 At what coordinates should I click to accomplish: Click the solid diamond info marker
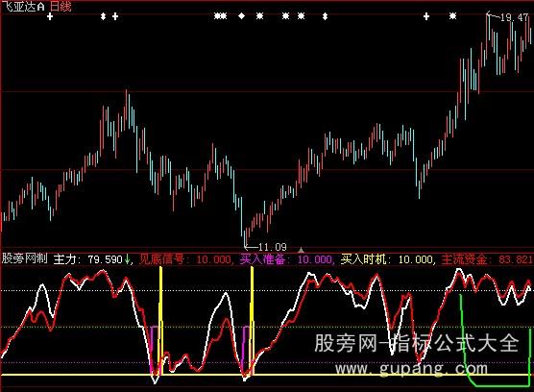pyautogui.click(x=241, y=16)
